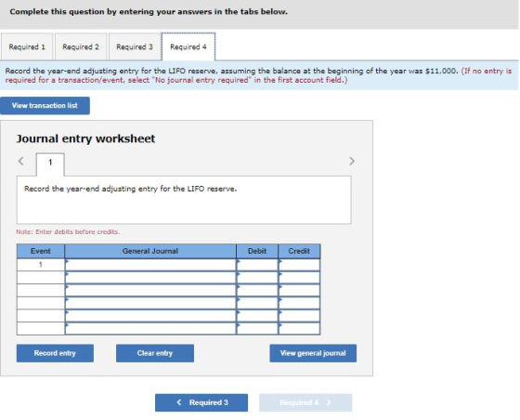Advance to the next journal entry arrow
The height and width of the screenshot is (420, 520).
tap(352, 162)
